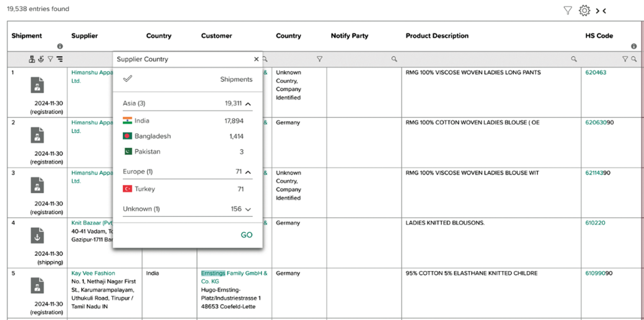Open HS code 620463 link
This screenshot has width=644, height=320.
596,72
